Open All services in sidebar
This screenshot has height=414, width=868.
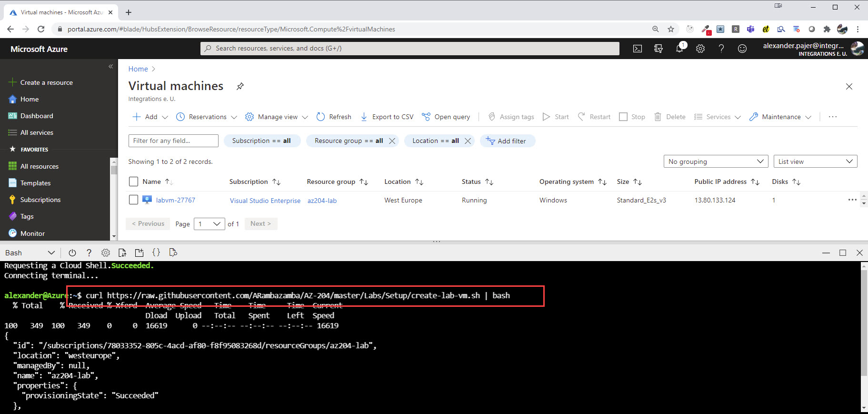(x=37, y=132)
